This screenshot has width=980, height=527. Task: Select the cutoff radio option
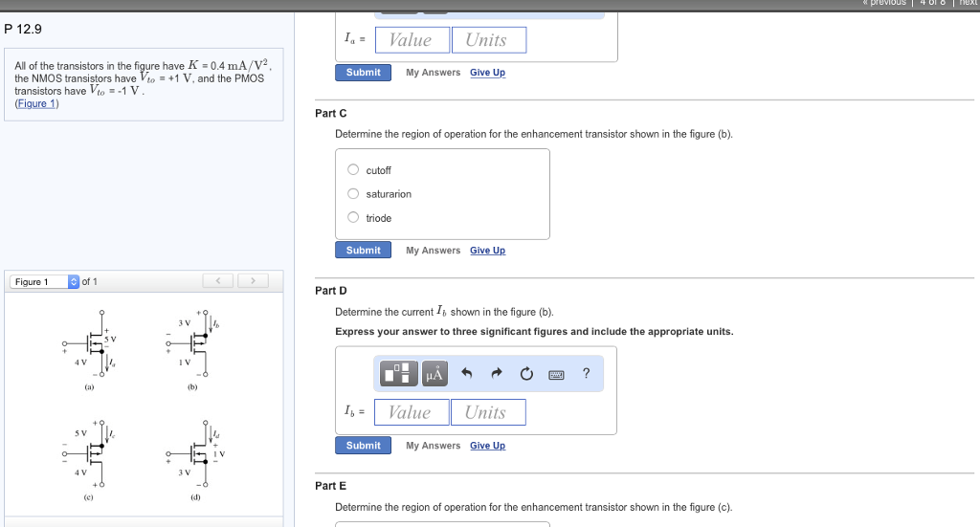(x=353, y=170)
